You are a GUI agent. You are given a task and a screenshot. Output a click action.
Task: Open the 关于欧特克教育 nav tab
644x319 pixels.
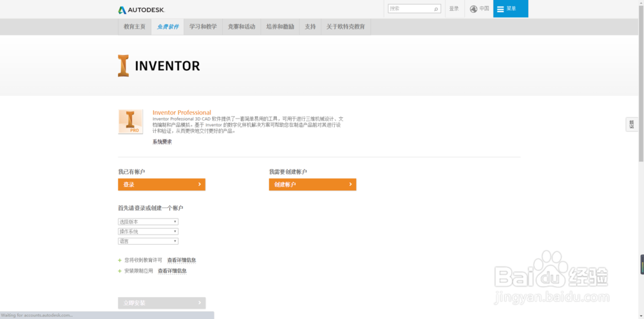(x=346, y=26)
